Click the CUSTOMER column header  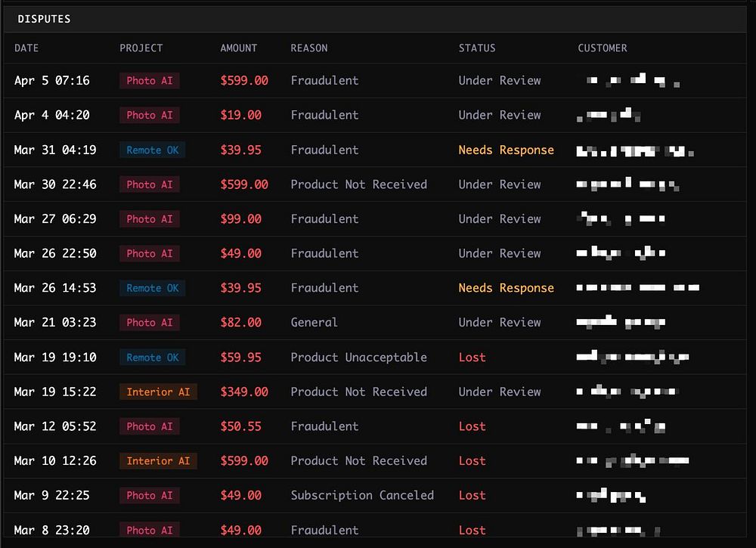pyautogui.click(x=603, y=48)
